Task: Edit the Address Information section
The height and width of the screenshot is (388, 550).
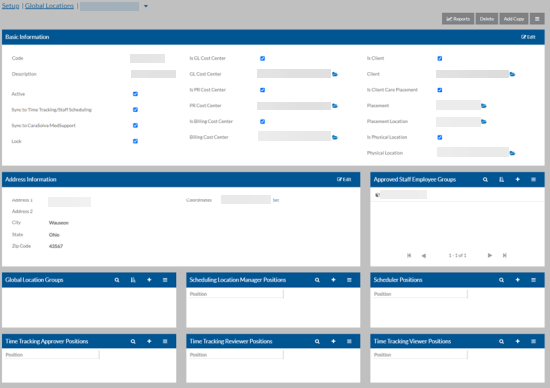Action: click(x=344, y=179)
